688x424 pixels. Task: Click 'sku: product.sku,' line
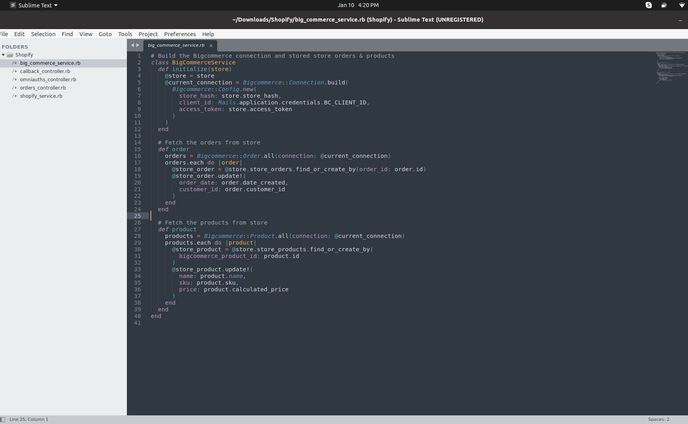pyautogui.click(x=209, y=283)
